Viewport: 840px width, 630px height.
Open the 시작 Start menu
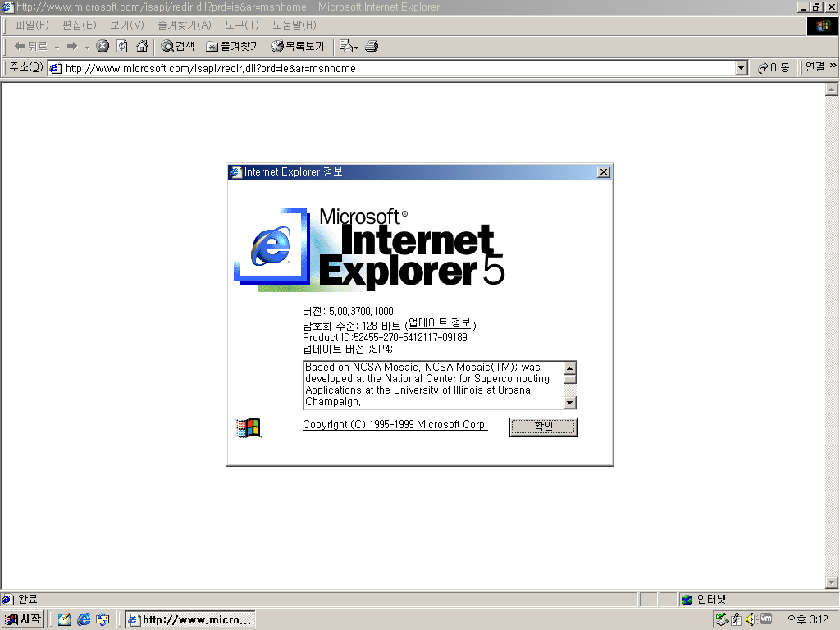pyautogui.click(x=23, y=619)
